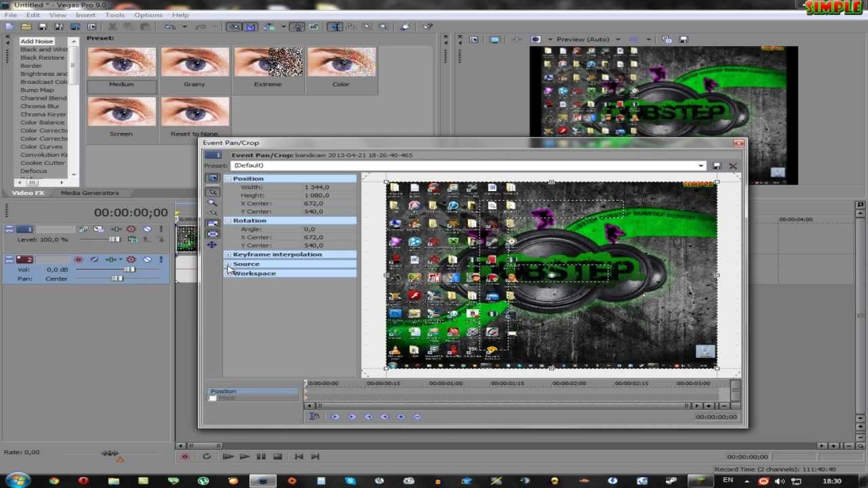The width and height of the screenshot is (868, 488).
Task: Invert audio track 2 phase
Action: pyautogui.click(x=94, y=260)
